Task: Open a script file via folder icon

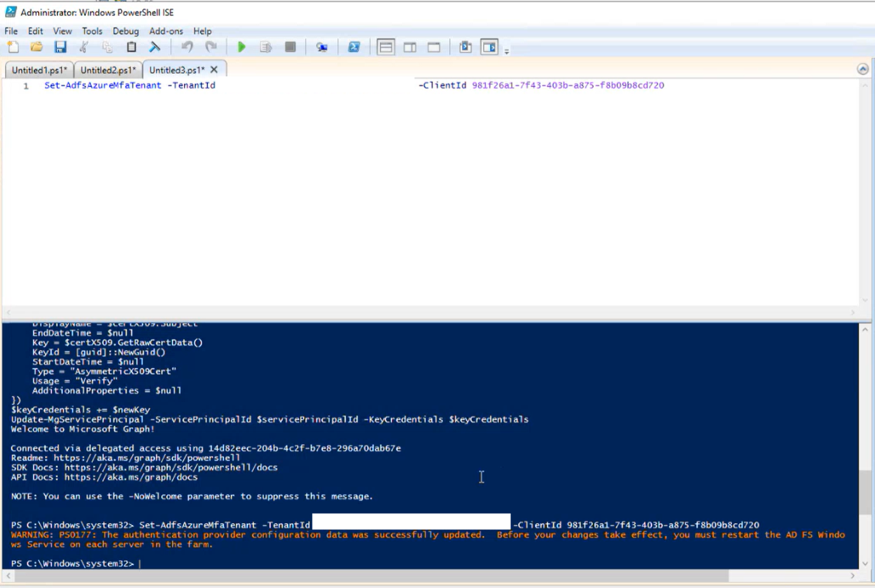Action: coord(37,47)
